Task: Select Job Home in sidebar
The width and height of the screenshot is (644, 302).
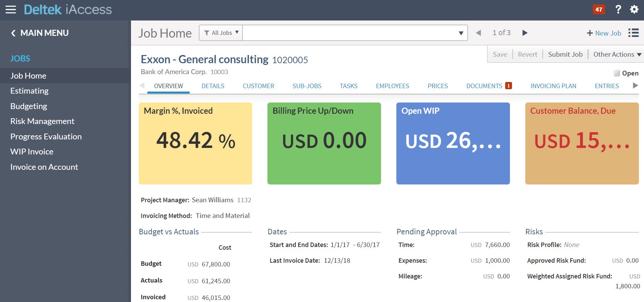Action: (x=65, y=76)
